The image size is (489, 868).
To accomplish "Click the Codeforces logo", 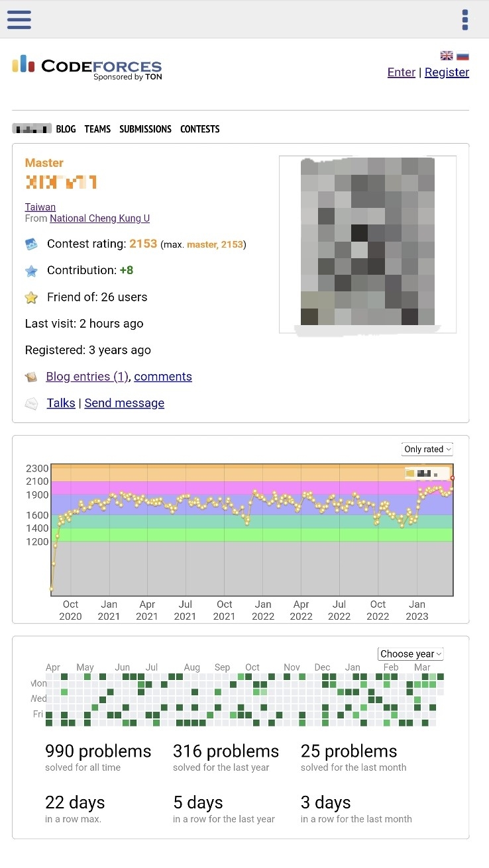I will 87,66.
